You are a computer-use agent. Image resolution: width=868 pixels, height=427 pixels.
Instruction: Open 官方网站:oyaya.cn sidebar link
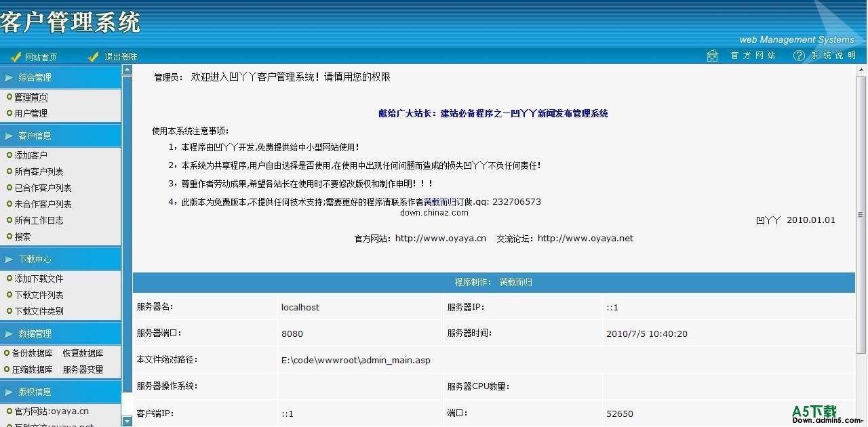pyautogui.click(x=52, y=411)
